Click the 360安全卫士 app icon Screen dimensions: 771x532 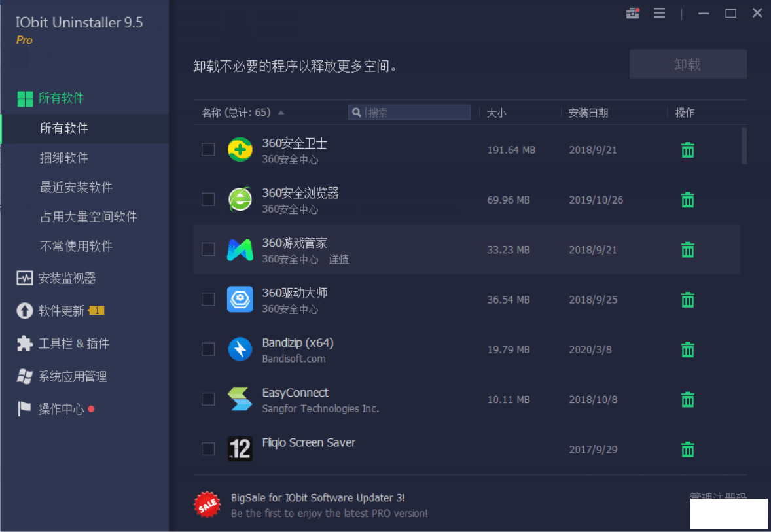[x=240, y=149]
